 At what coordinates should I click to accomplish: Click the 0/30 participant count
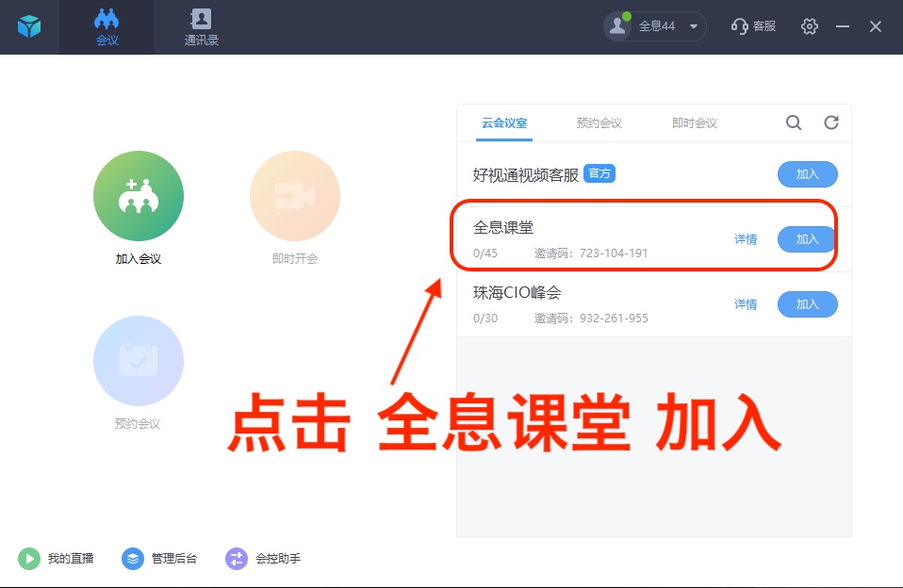485,318
